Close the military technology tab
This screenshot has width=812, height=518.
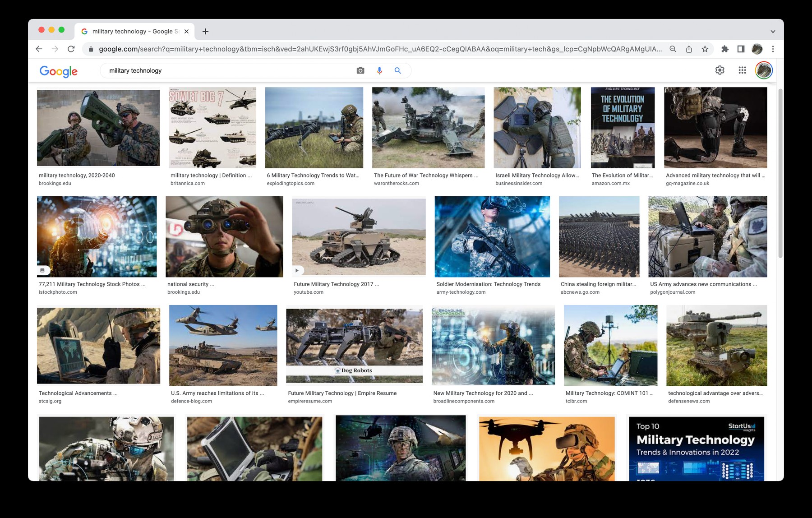(186, 31)
